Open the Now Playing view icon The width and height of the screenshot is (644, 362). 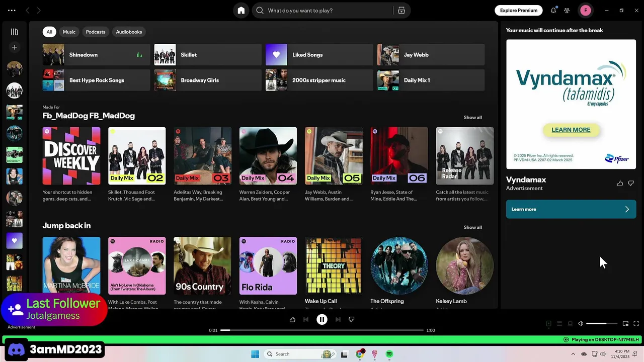(x=549, y=324)
